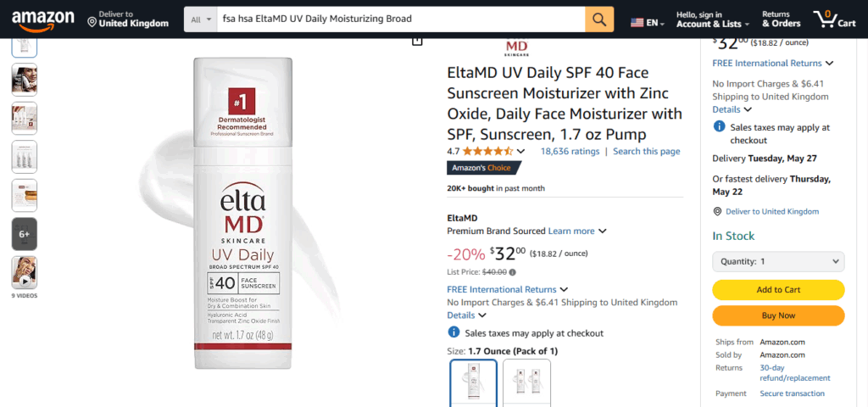Click the orange search magnifier button
868x407 pixels.
click(x=599, y=20)
